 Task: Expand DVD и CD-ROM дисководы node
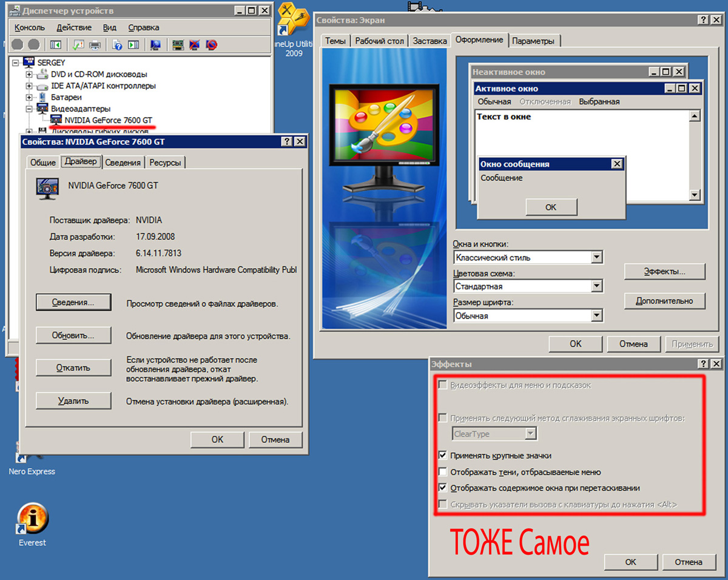click(29, 74)
